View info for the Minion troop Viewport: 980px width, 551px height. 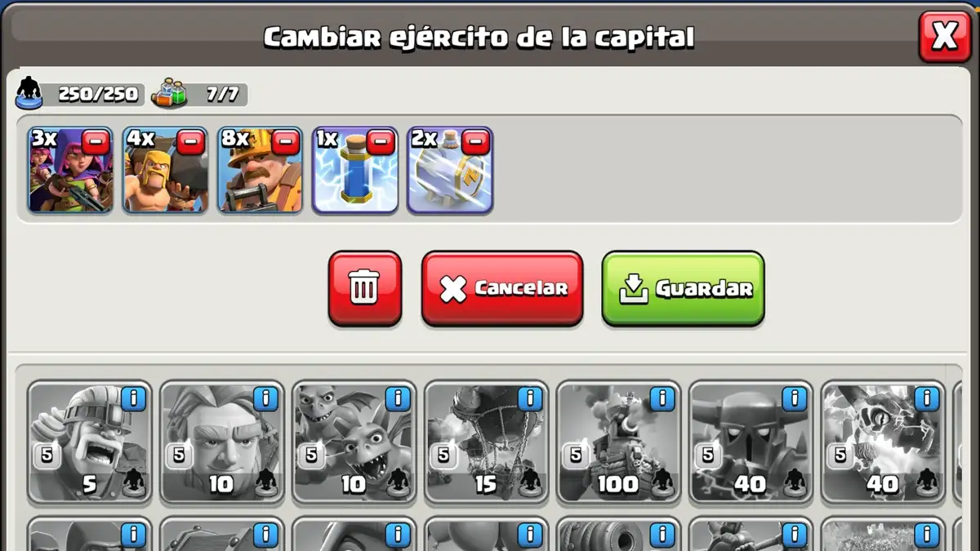click(x=398, y=398)
